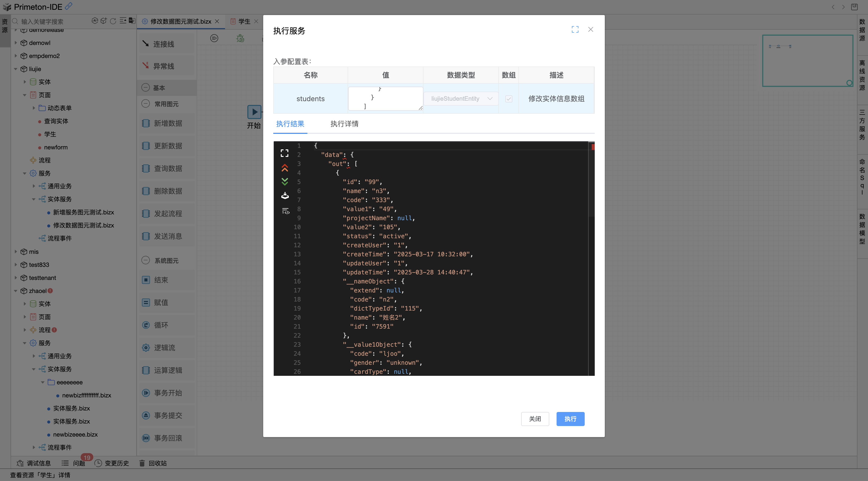This screenshot has width=868, height=481.
Task: Collapse the zhaoel project tree node
Action: pyautogui.click(x=16, y=291)
